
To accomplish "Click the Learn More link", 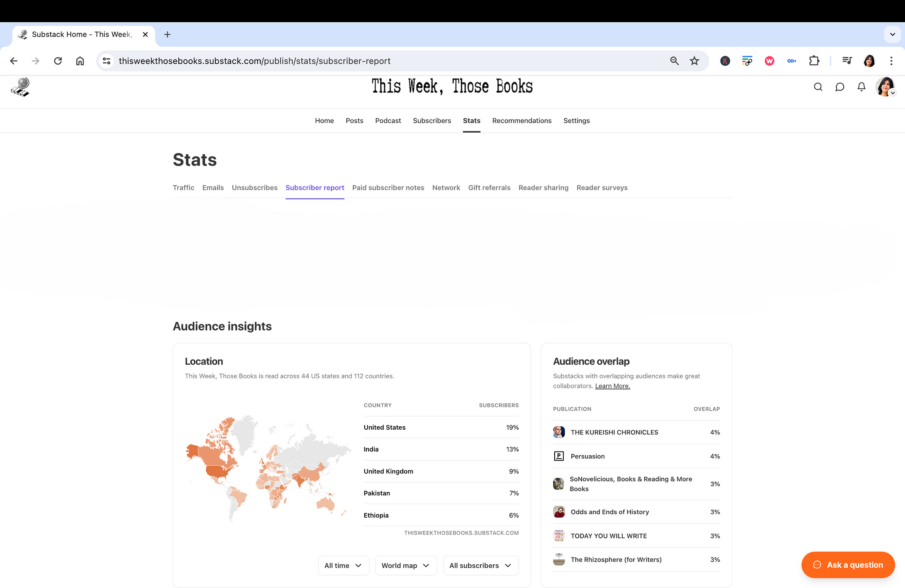I will [612, 386].
